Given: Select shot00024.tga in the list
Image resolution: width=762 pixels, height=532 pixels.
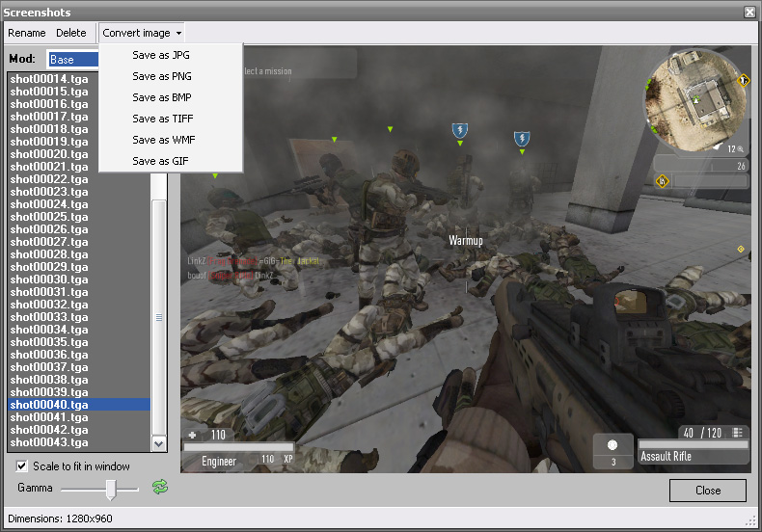Looking at the screenshot, I should (x=79, y=204).
